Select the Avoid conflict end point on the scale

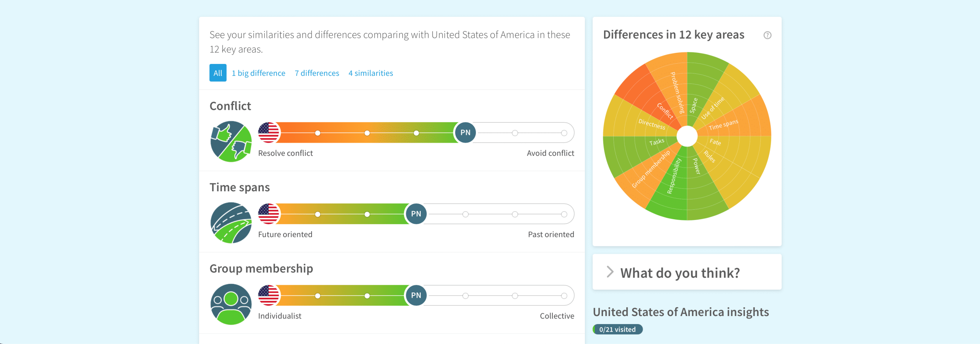pyautogui.click(x=564, y=133)
